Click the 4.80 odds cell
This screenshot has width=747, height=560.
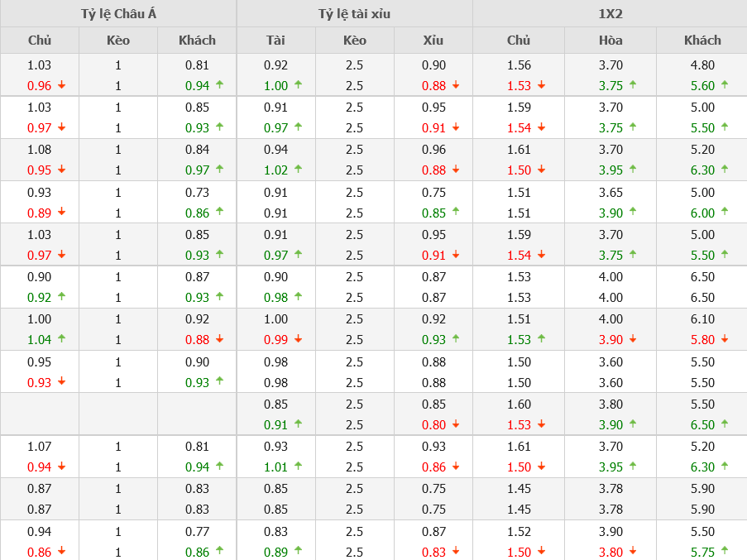pyautogui.click(x=702, y=65)
